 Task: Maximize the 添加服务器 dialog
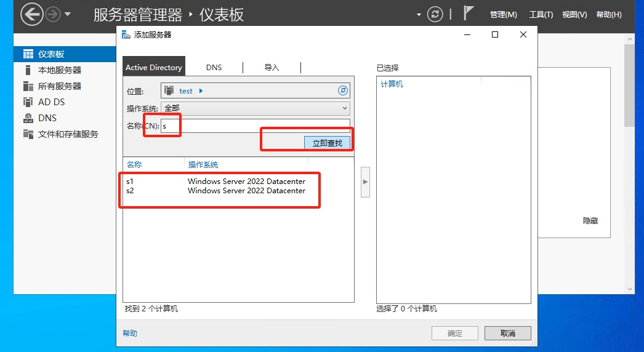tap(495, 34)
